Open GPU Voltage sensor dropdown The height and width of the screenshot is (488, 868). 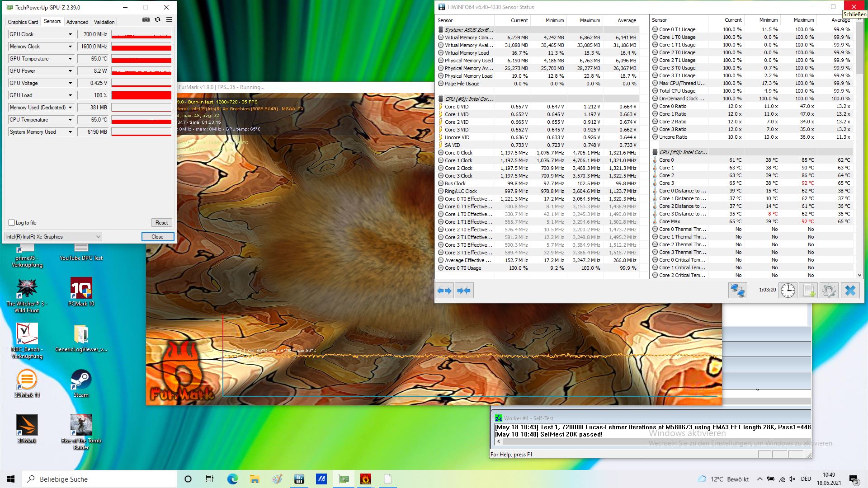pyautogui.click(x=70, y=83)
